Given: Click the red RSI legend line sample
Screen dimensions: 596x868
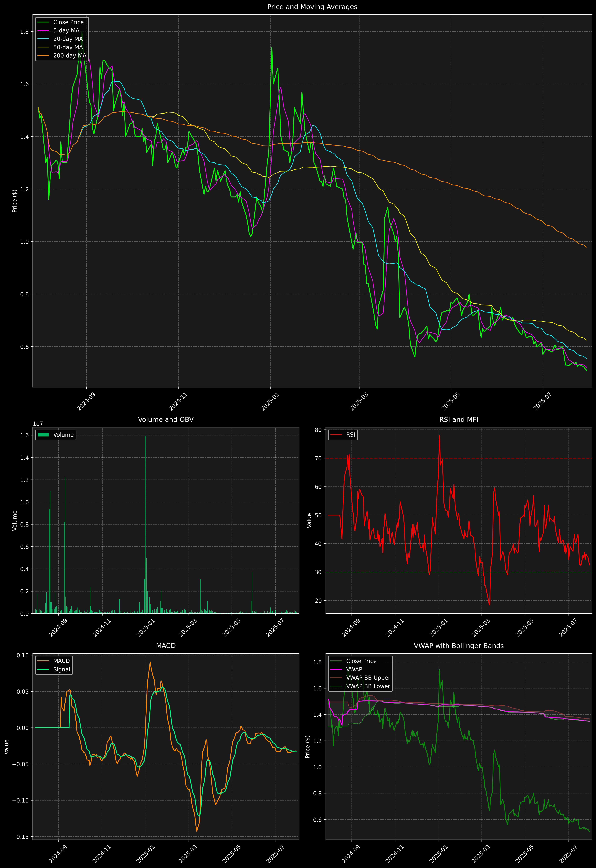Looking at the screenshot, I should tap(336, 435).
